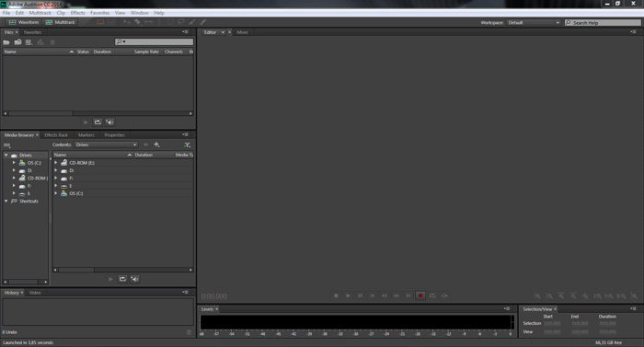The width and height of the screenshot is (644, 347).
Task: Click the Pause transport button
Action: coord(361,295)
